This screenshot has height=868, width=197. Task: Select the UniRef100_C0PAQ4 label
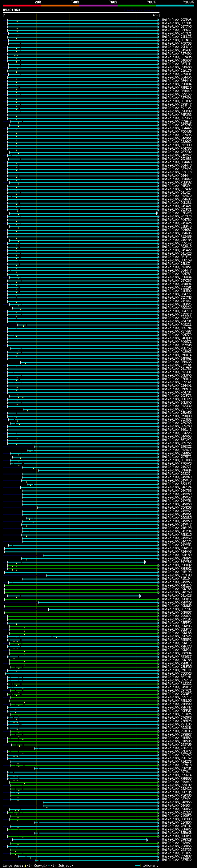pos(176,470)
